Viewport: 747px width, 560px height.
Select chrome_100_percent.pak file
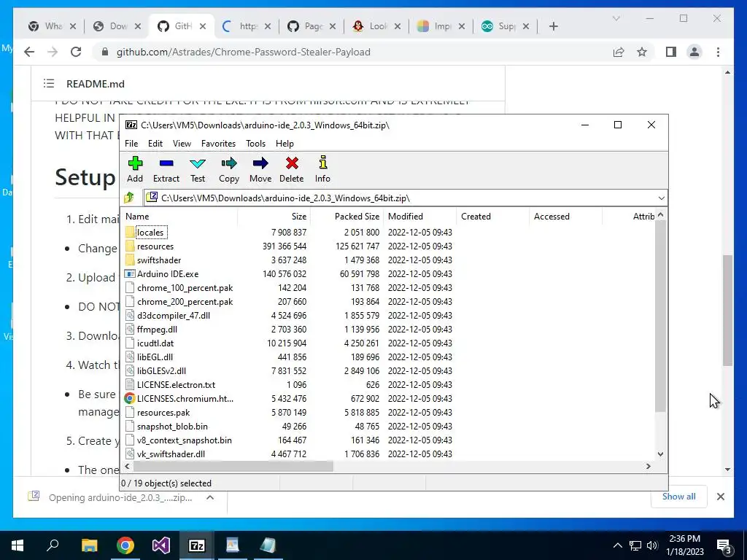[x=185, y=287]
